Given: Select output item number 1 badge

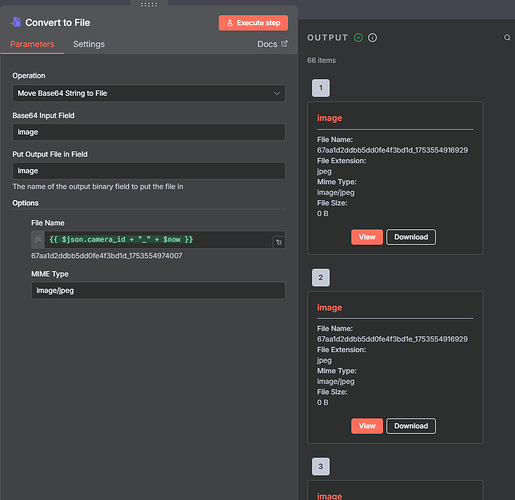Looking at the screenshot, I should (x=321, y=88).
